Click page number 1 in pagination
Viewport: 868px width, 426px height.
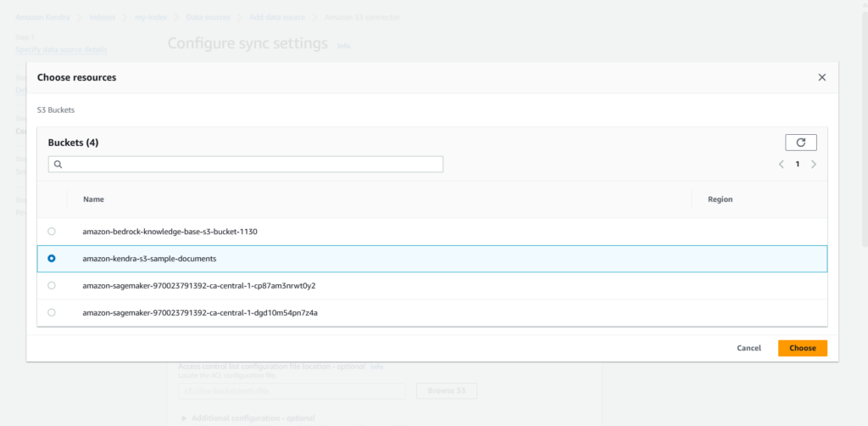point(797,164)
